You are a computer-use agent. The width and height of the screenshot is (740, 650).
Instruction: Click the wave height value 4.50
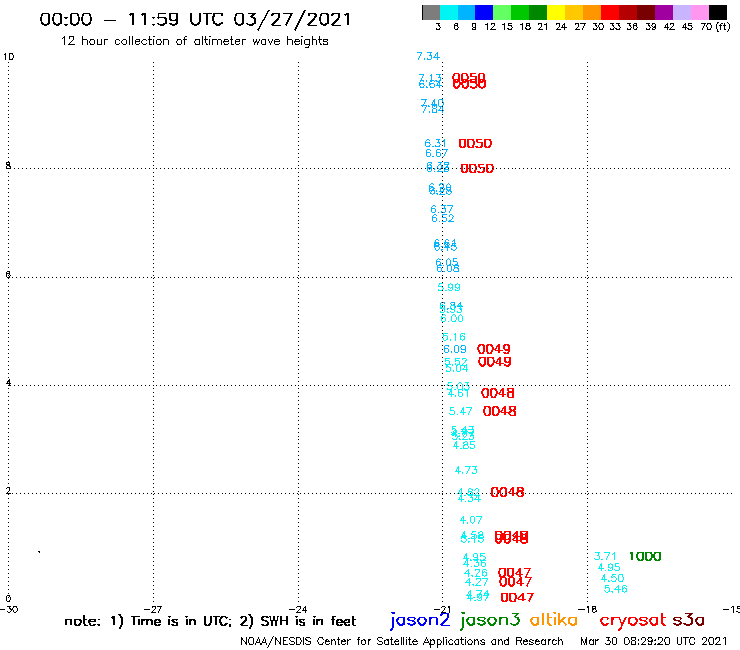[x=612, y=578]
